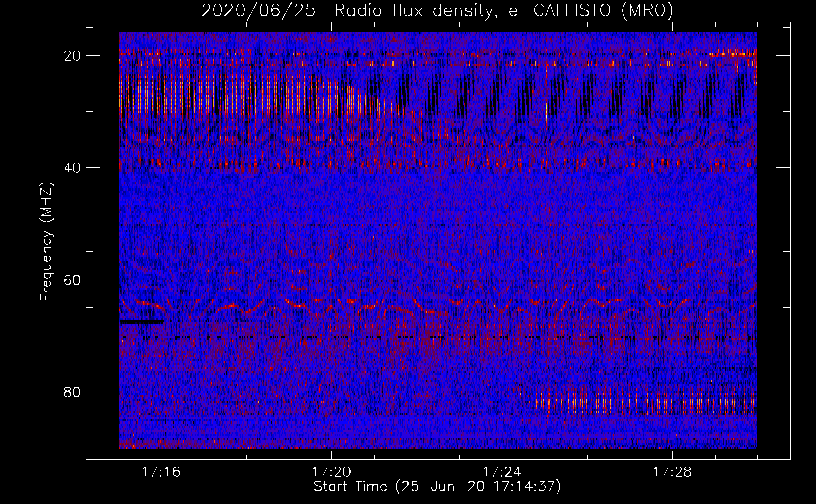Screen dimensions: 816x504
Task: Click the 20 frequency tick label
Action: 73,56
